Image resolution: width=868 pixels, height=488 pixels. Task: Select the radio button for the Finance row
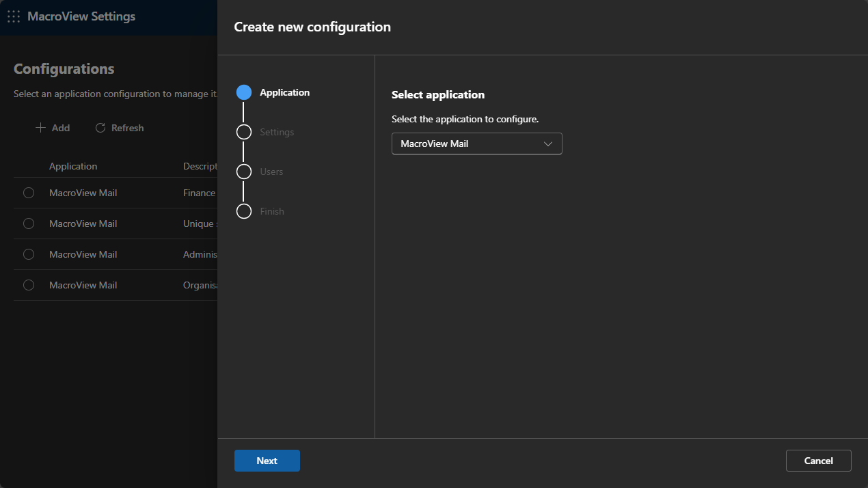coord(29,193)
